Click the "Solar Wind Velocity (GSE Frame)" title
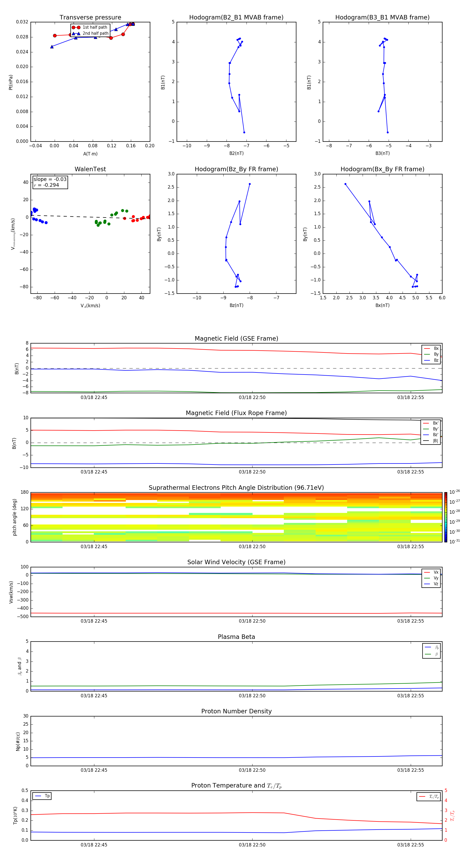 [x=236, y=562]
